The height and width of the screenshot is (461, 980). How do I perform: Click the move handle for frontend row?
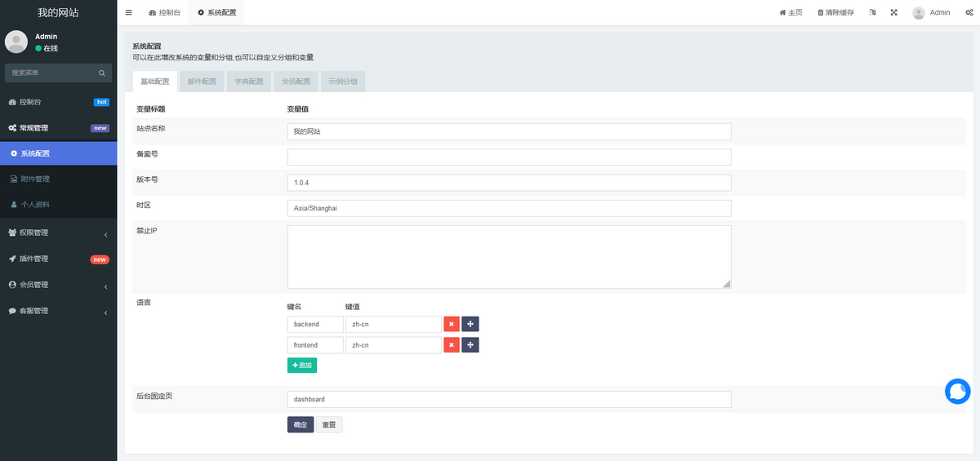pyautogui.click(x=470, y=345)
